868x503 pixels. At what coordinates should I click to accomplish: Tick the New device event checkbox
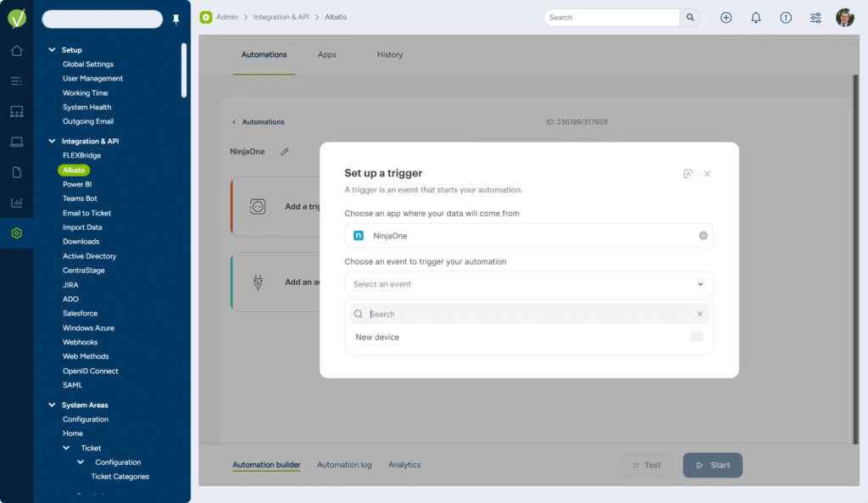[696, 338]
